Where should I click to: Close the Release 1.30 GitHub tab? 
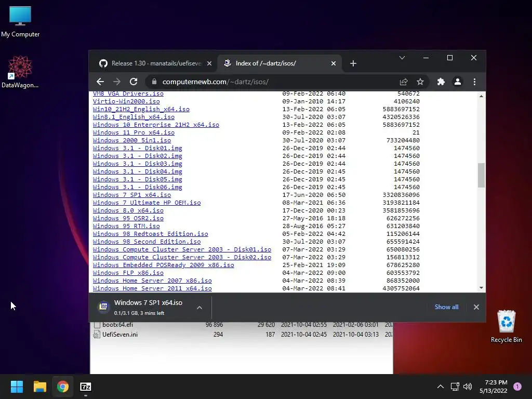209,63
